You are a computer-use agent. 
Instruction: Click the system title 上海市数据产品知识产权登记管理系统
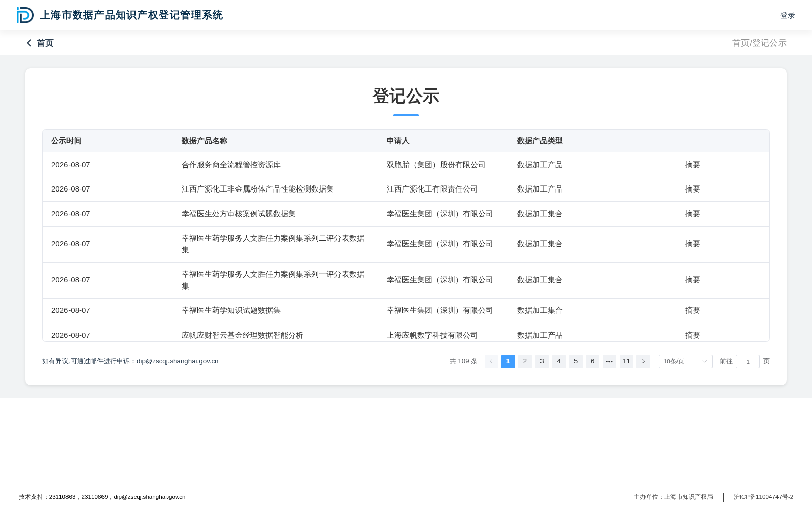131,15
